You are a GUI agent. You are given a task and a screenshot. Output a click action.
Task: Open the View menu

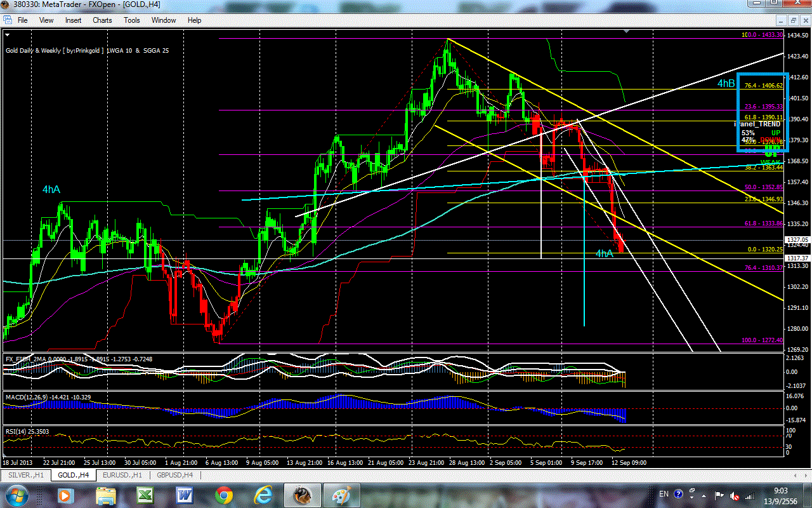click(x=46, y=20)
